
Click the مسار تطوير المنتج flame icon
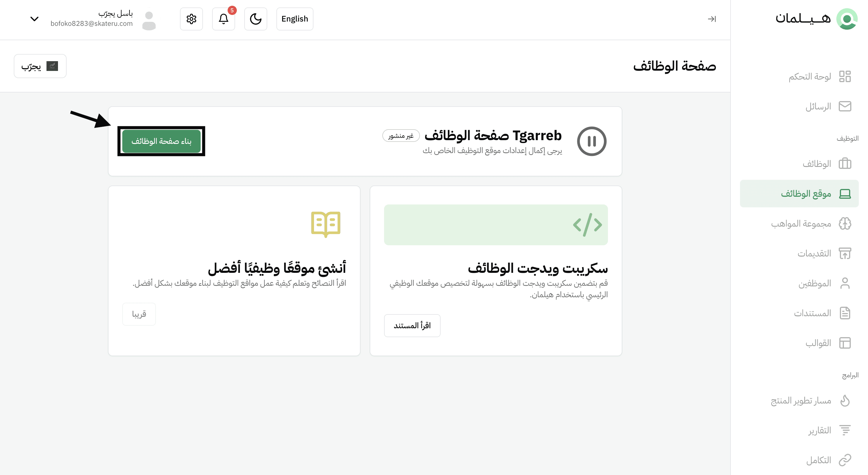click(845, 401)
